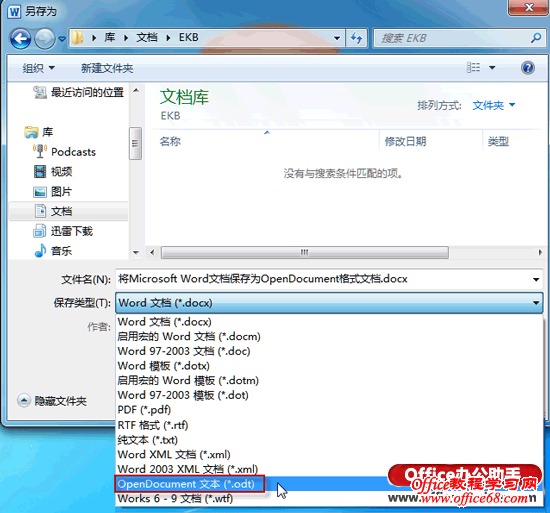Choose Word 97-2003 模板 (*.dot)

click(x=329, y=396)
